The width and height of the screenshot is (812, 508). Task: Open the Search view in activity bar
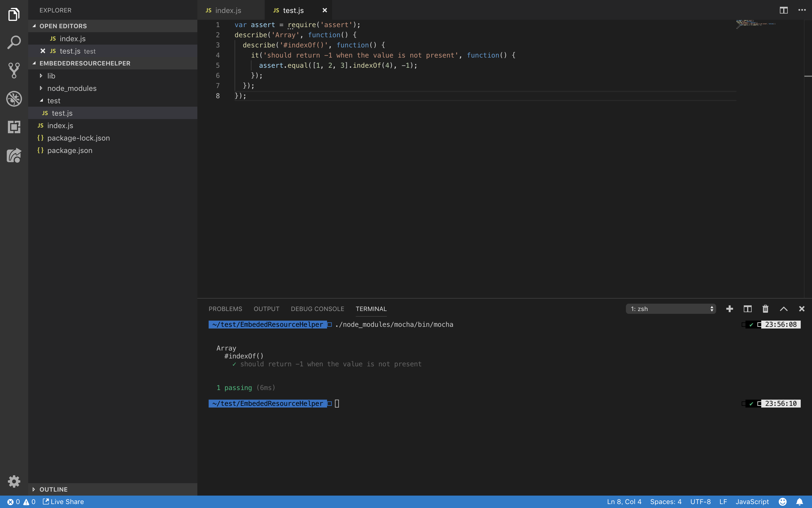(14, 42)
